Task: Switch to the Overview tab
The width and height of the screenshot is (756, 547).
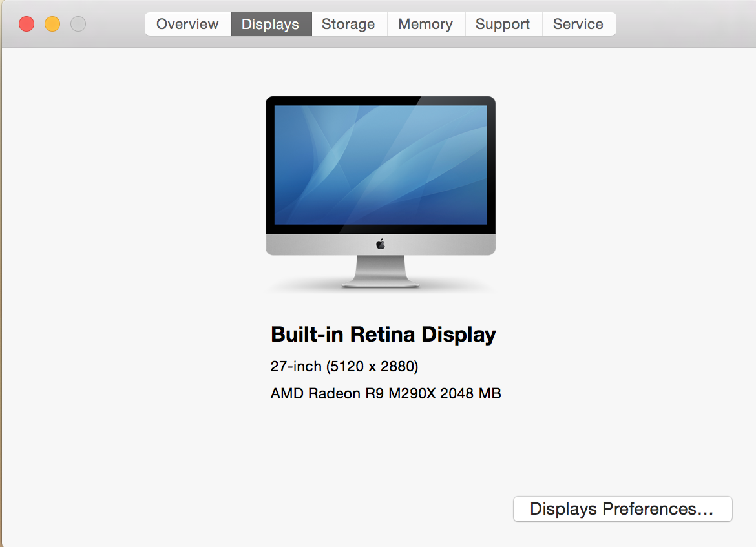Action: (187, 24)
